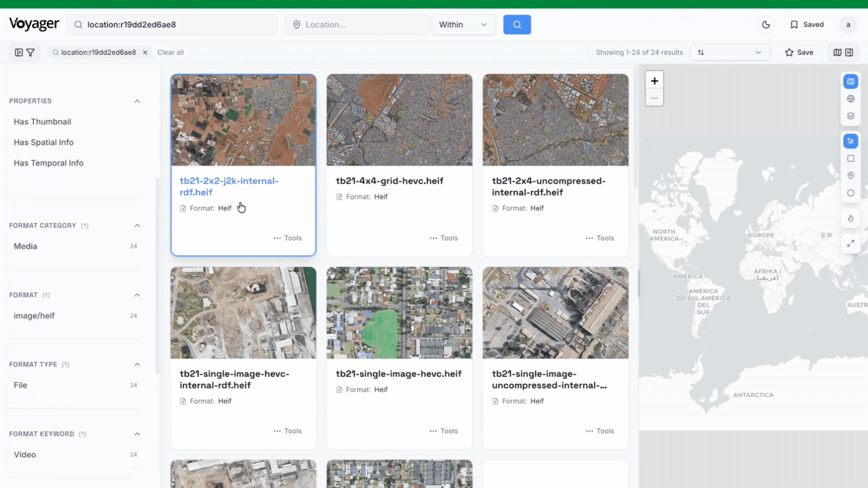
Task: Click thumbnail of tb21-4x4-grid-hevc.heif
Action: (399, 120)
